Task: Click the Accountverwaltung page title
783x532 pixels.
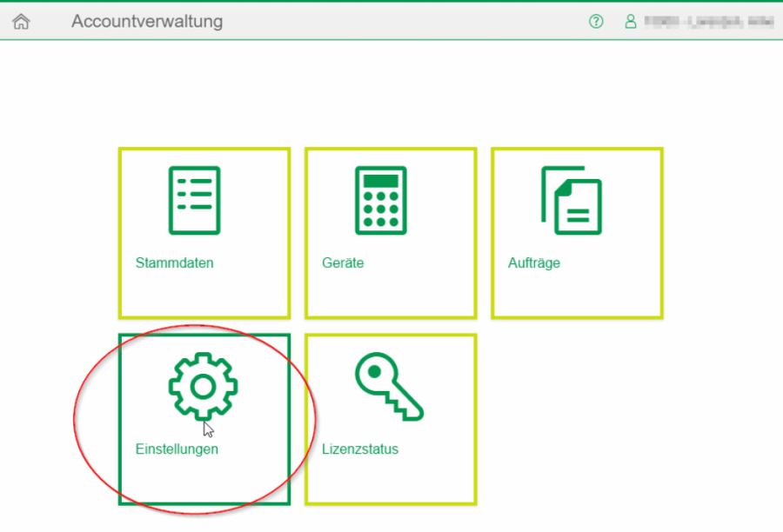Action: (x=147, y=22)
